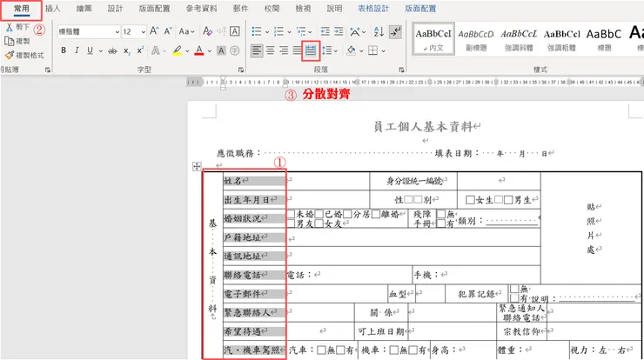This screenshot has height=360, width=644.
Task: Click the bullet list icon
Action: pos(257,31)
